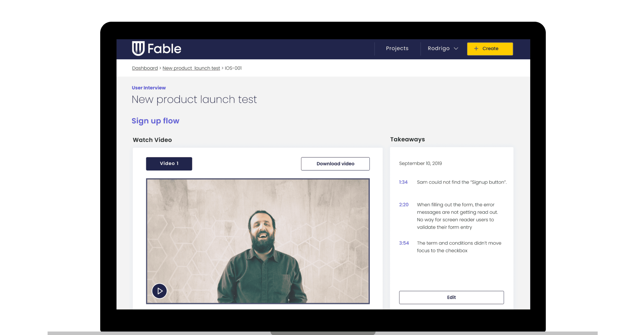Click the Download video button
The width and height of the screenshot is (644, 335).
pyautogui.click(x=335, y=164)
